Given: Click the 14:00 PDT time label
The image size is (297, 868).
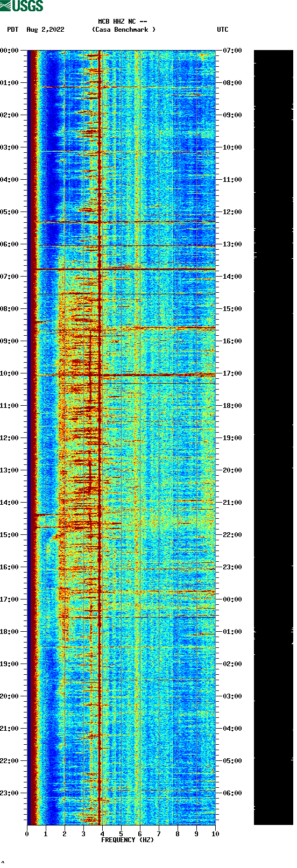Looking at the screenshot, I should click(9, 502).
